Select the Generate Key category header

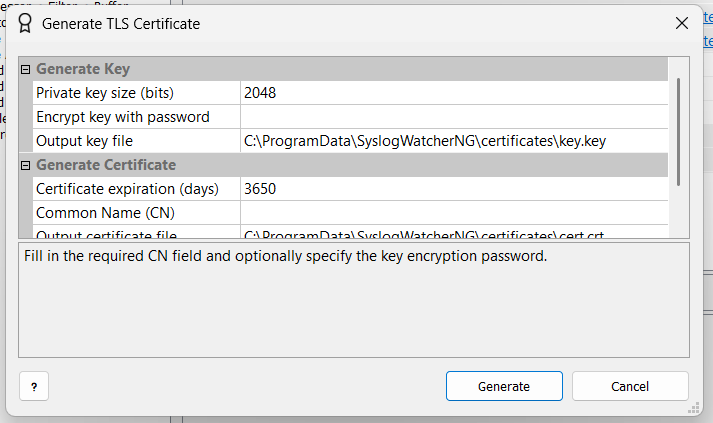[83, 69]
